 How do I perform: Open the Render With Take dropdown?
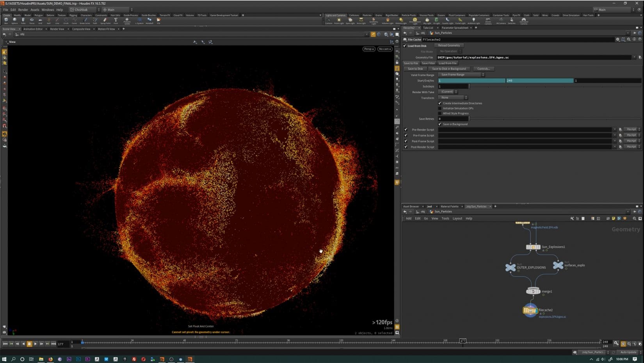(448, 92)
